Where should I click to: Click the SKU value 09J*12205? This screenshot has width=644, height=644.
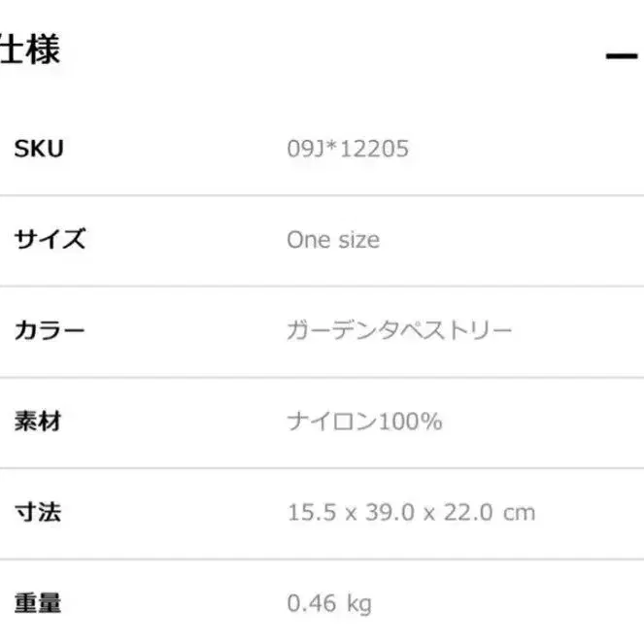pos(348,149)
